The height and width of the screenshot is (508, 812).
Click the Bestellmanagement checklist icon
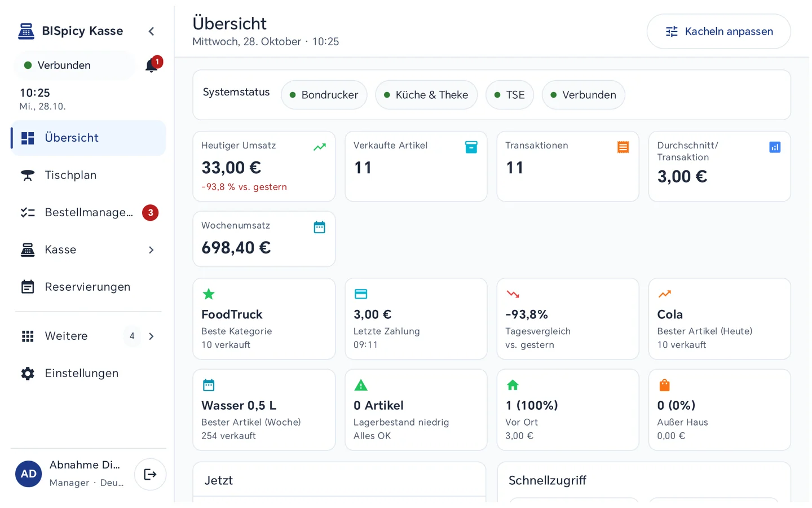pos(28,213)
